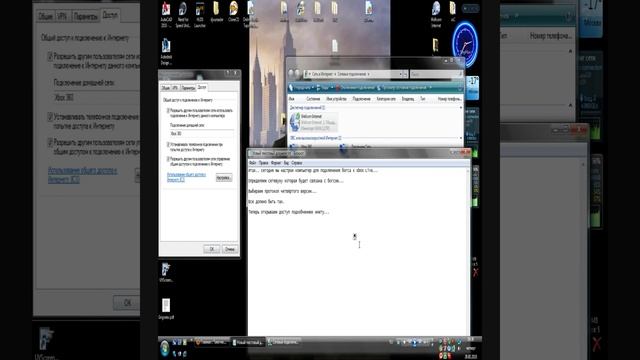640x360 pixels.
Task: Click the Windows Start orb
Action: click(164, 348)
